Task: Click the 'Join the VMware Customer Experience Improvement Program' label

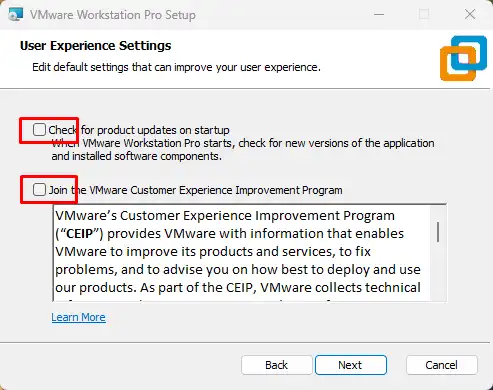Action: tap(196, 190)
